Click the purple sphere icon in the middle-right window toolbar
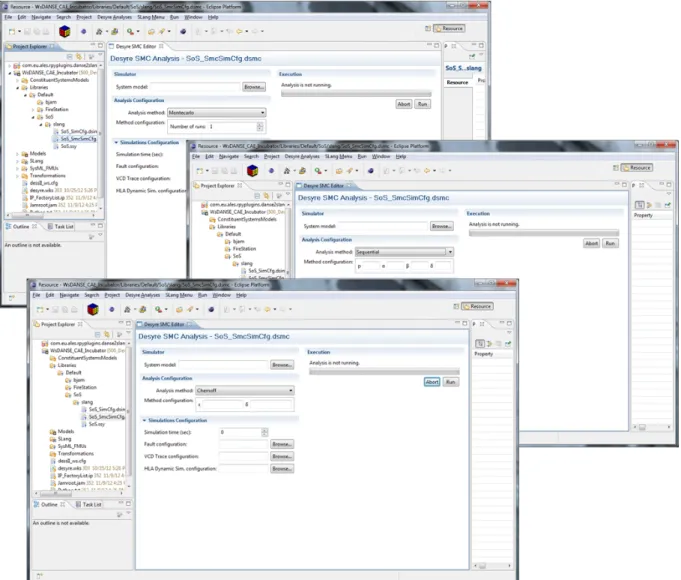Viewport: 681px width, 580px height. [x=271, y=171]
